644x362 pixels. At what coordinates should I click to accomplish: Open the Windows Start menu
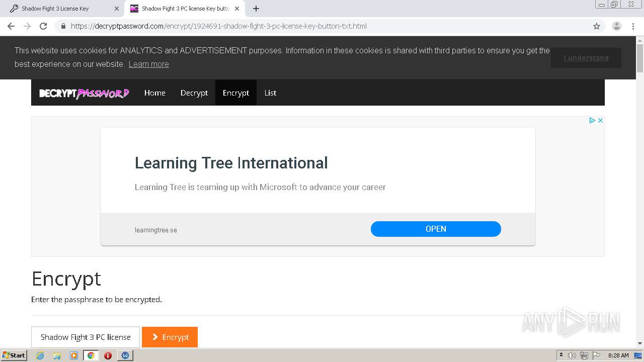click(x=14, y=355)
